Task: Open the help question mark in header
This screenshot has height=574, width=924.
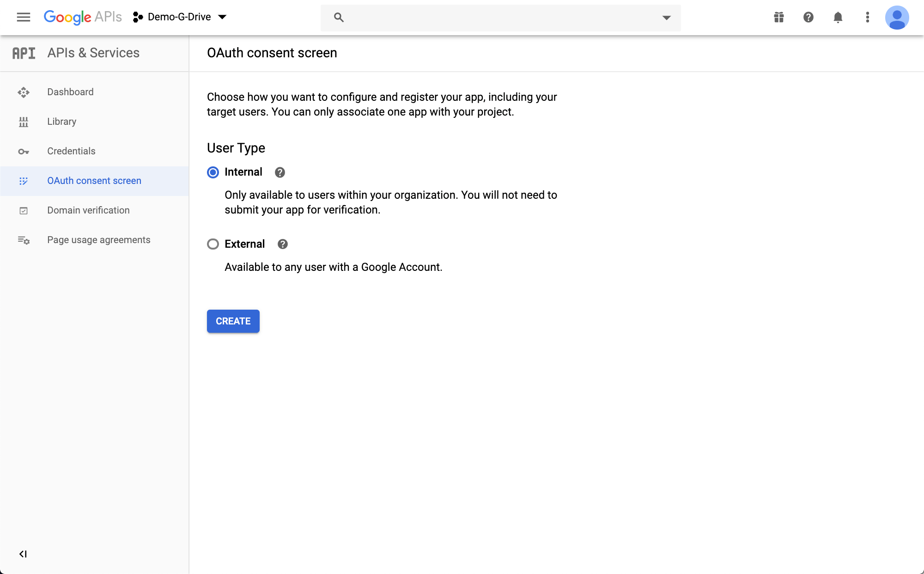Action: tap(808, 17)
